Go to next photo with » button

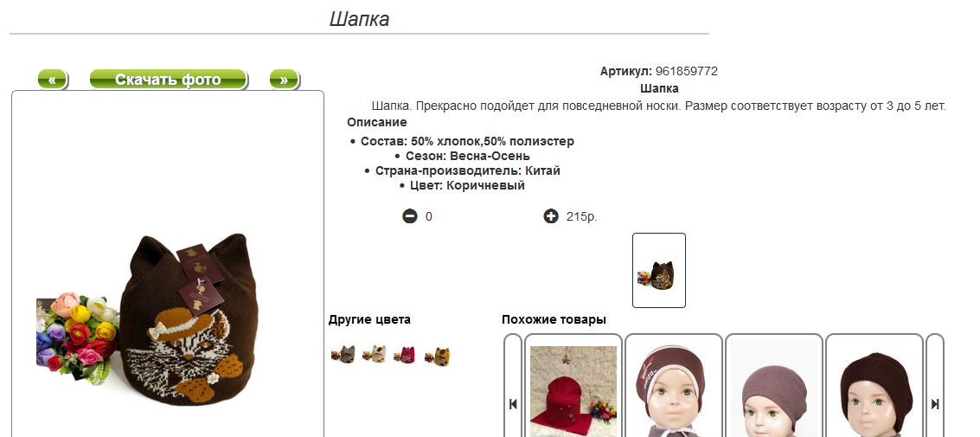pos(285,80)
